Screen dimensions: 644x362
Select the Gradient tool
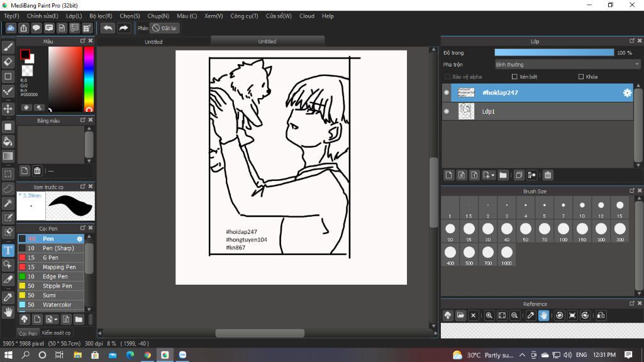tap(8, 156)
